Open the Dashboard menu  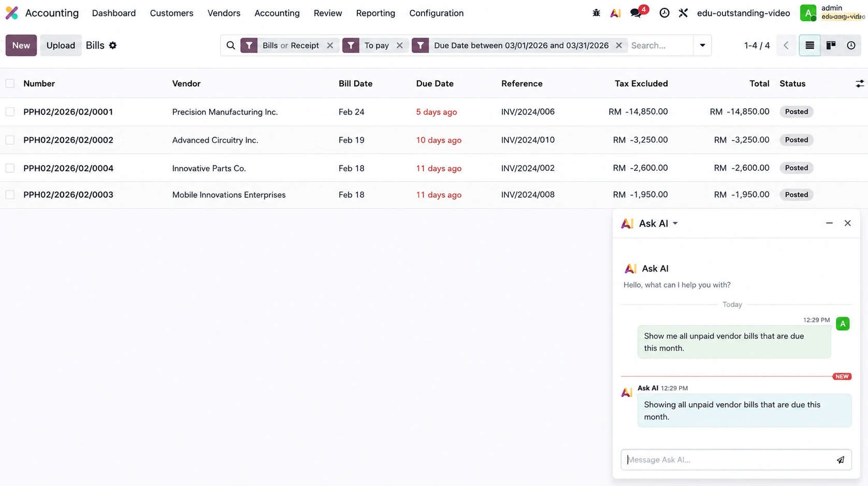point(114,13)
